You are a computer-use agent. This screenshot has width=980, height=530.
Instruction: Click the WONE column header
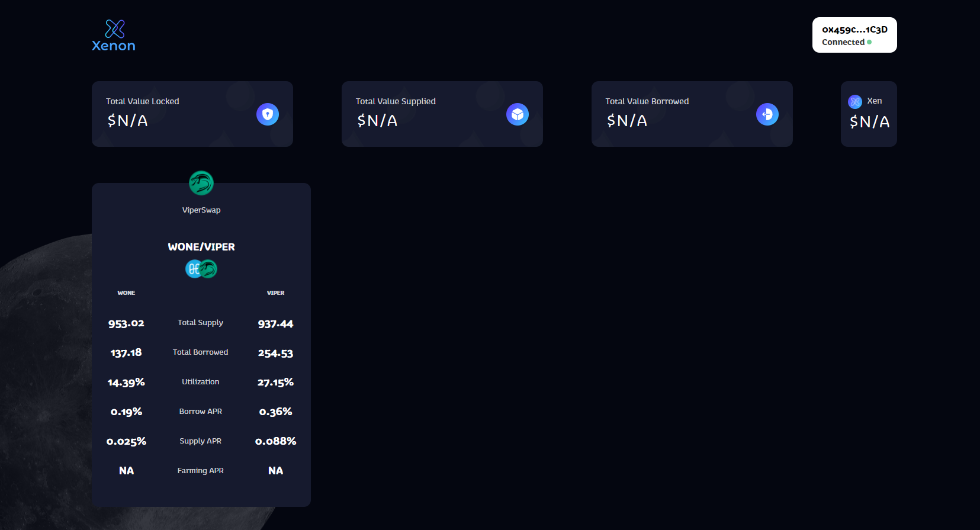point(126,293)
